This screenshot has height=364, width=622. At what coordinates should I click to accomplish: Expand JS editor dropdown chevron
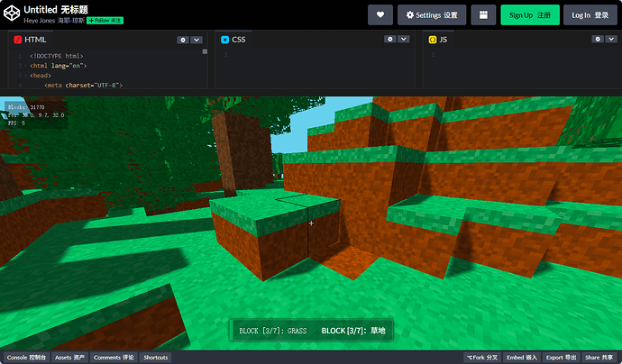pyautogui.click(x=611, y=39)
